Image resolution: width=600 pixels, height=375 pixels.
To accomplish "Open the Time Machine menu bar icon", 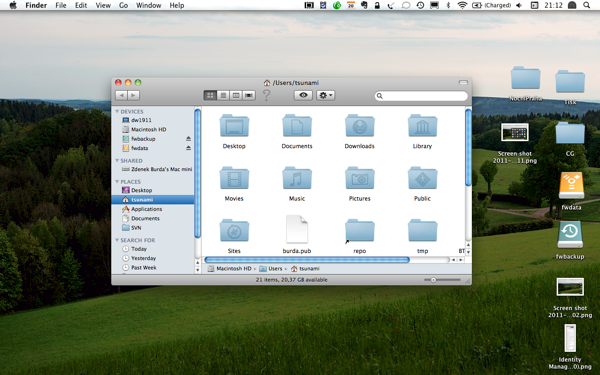I will point(420,5).
